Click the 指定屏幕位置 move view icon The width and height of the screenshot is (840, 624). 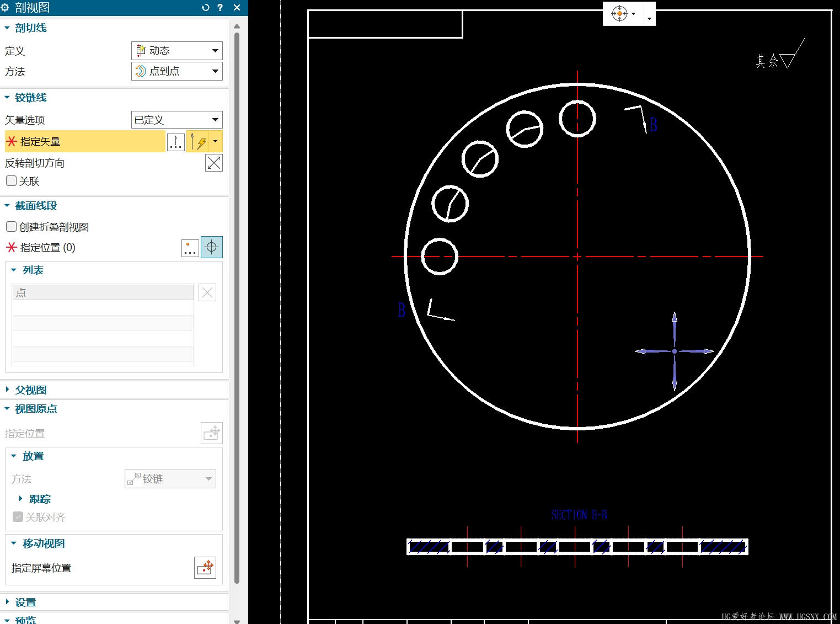coord(205,568)
